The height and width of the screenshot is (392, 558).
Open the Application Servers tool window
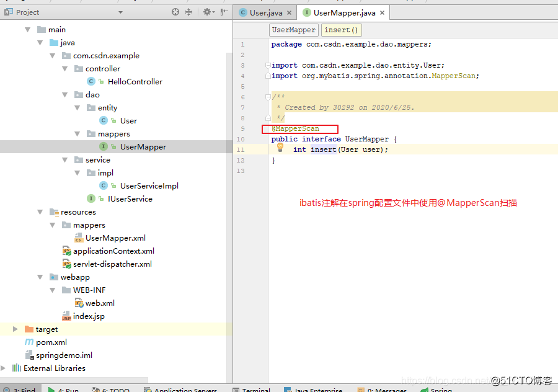tap(181, 389)
